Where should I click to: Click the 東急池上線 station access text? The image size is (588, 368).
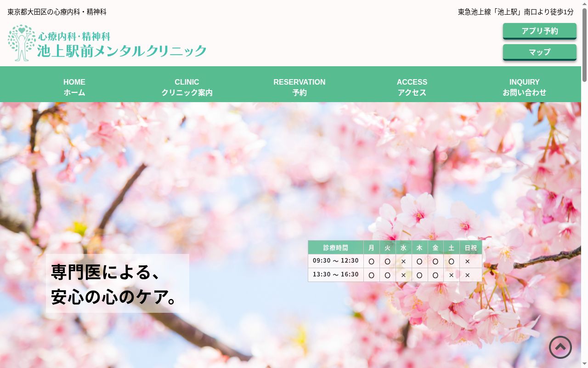tap(516, 12)
